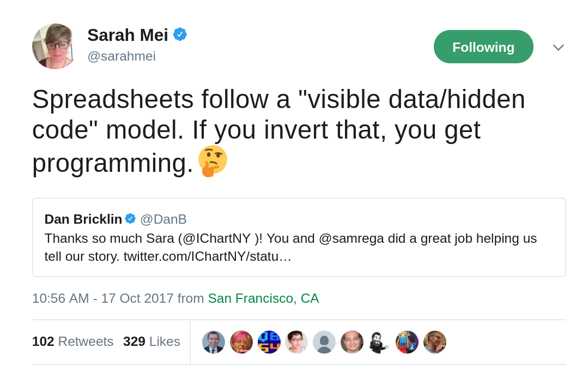View the 102 Retweets list

72,342
